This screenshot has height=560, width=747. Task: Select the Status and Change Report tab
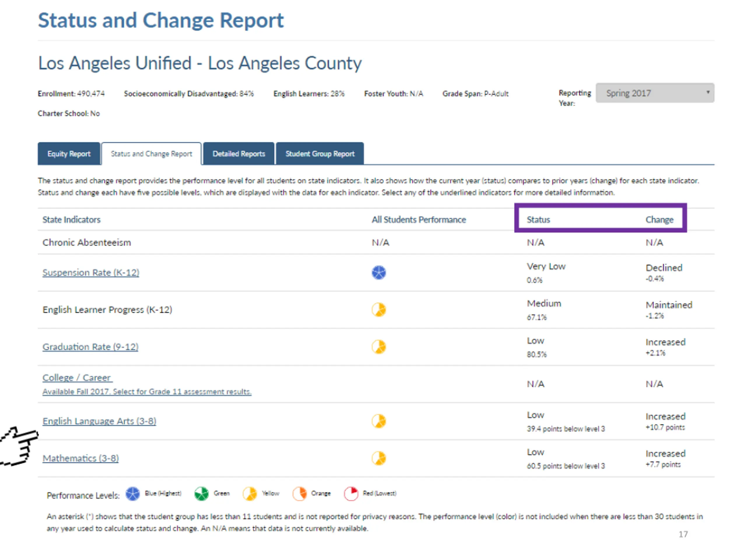(151, 154)
